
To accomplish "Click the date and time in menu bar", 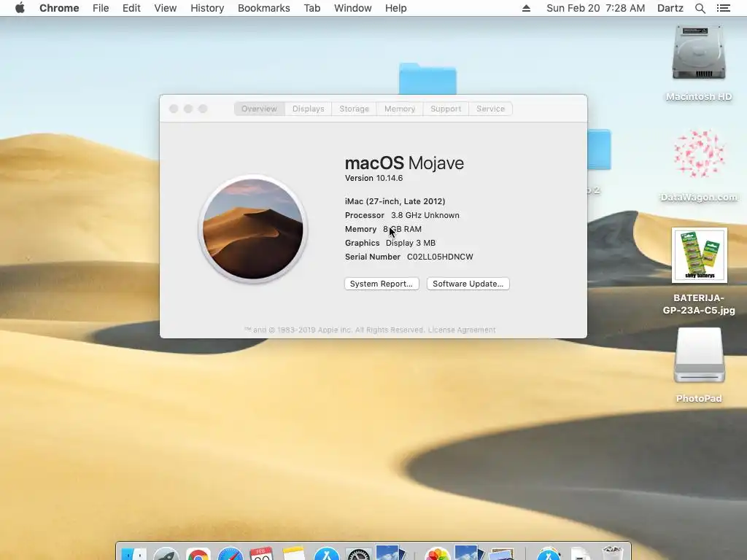I will [595, 8].
